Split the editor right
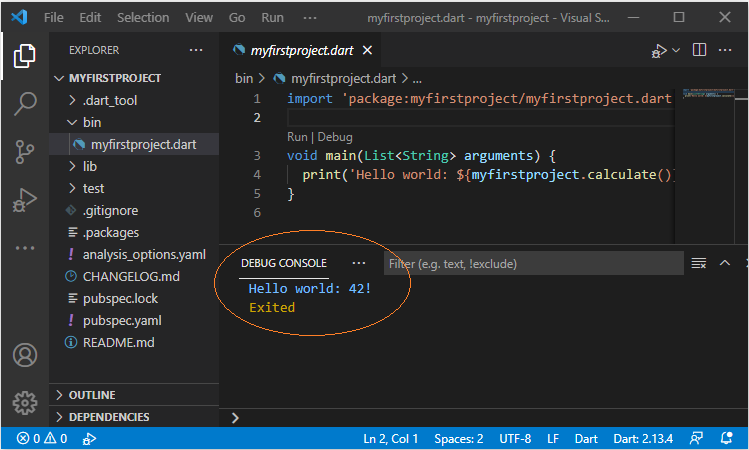The image size is (749, 450). tap(699, 50)
